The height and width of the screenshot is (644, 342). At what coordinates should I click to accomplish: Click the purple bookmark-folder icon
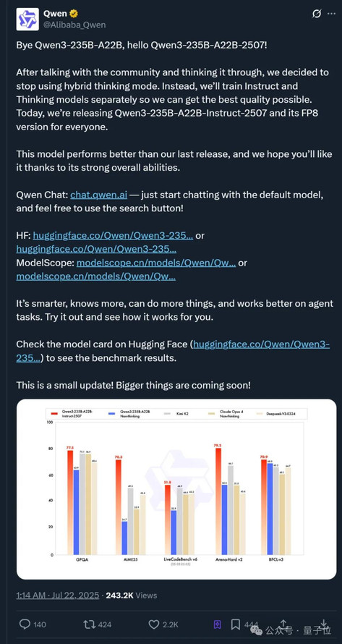(217, 624)
